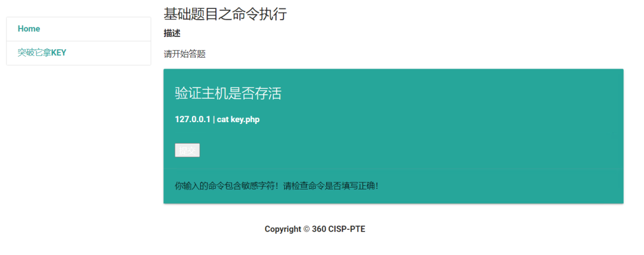Image resolution: width=644 pixels, height=255 pixels.
Task: Click the CISP-PTE text in the footer
Action: (x=346, y=229)
